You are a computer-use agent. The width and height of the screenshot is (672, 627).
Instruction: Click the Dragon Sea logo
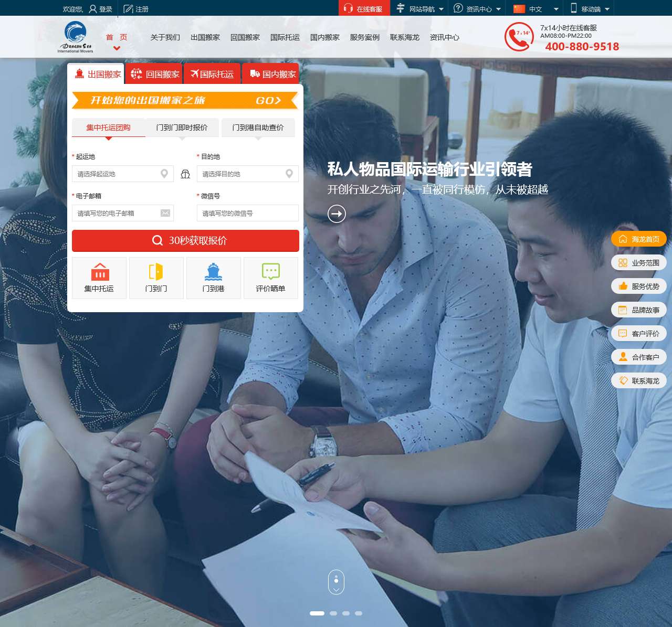(75, 37)
